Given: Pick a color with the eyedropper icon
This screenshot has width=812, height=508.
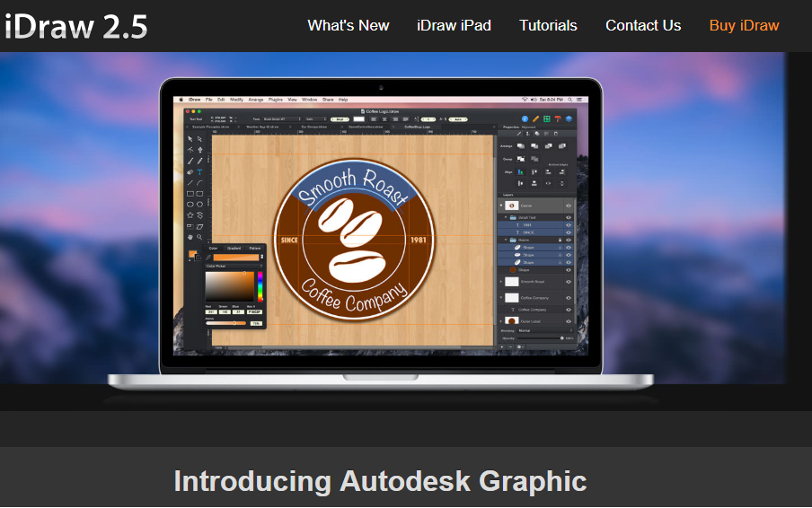Looking at the screenshot, I should coord(208,257).
